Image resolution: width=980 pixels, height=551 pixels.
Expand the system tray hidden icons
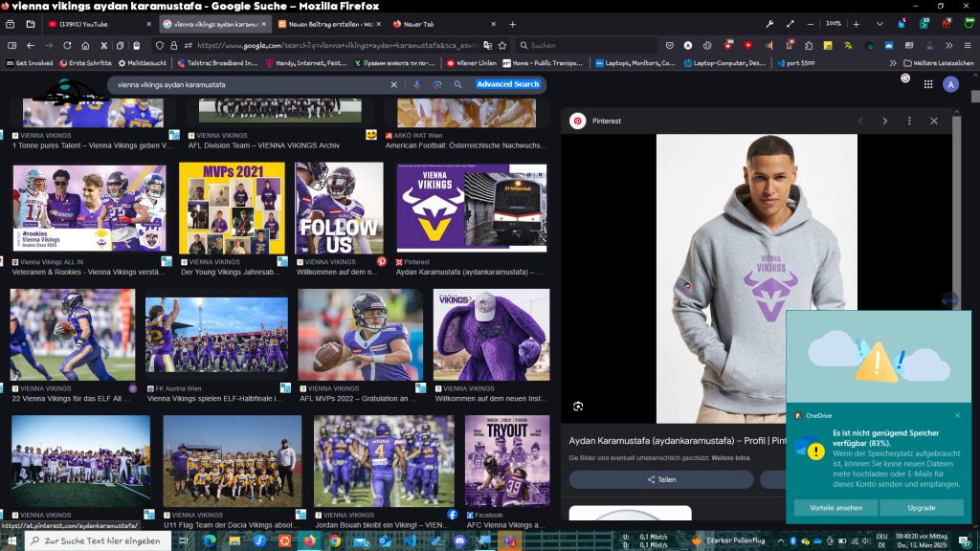(781, 540)
